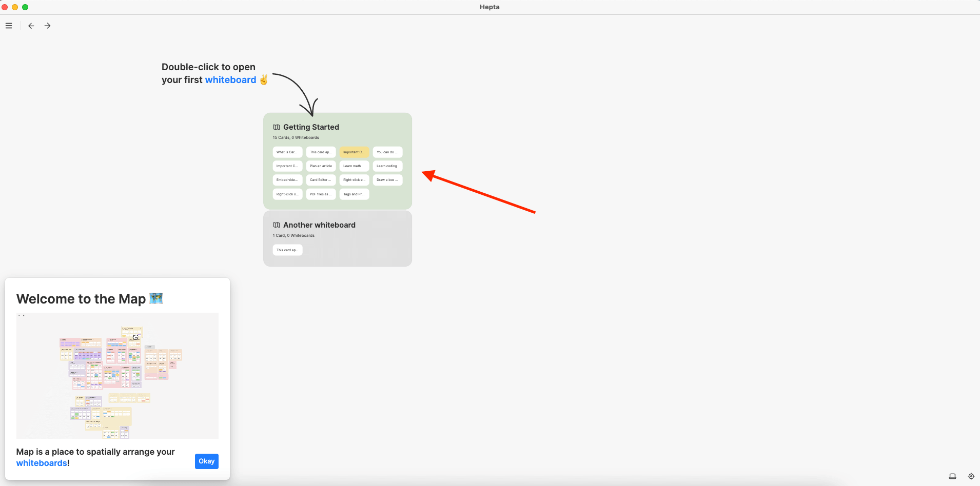Viewport: 980px width, 486px height.
Task: Open the hamburger sidebar menu
Action: [x=9, y=26]
